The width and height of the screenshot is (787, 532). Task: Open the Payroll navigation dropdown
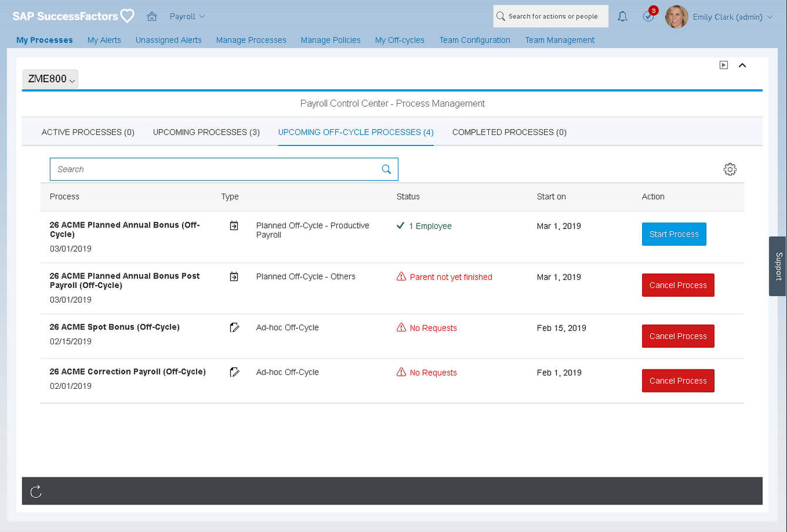pyautogui.click(x=187, y=16)
